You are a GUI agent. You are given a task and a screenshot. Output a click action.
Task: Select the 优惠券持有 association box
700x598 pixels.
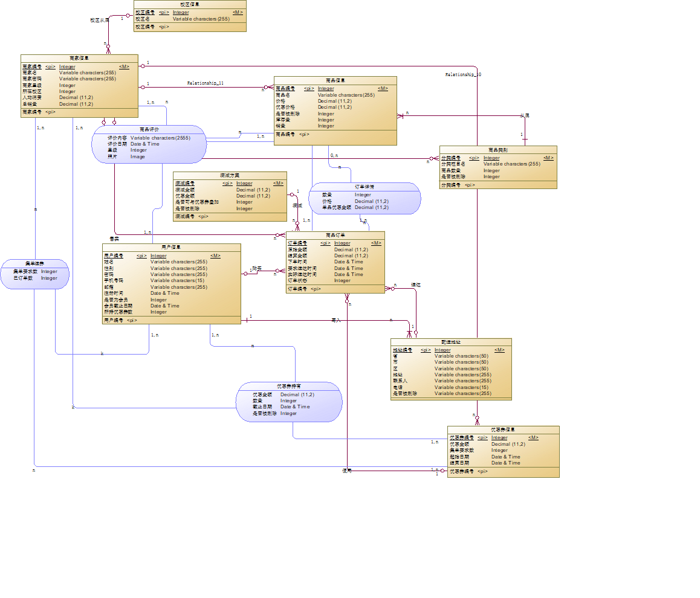pyautogui.click(x=289, y=402)
